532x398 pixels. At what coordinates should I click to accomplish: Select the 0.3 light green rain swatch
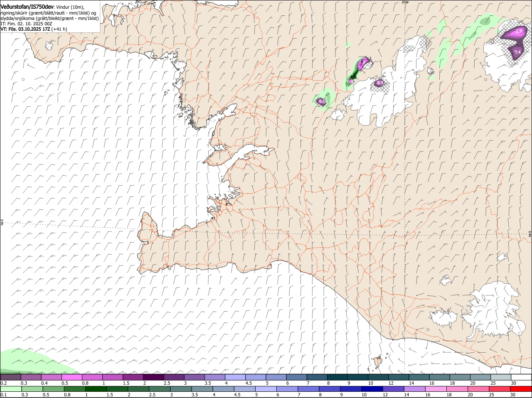[32, 389]
